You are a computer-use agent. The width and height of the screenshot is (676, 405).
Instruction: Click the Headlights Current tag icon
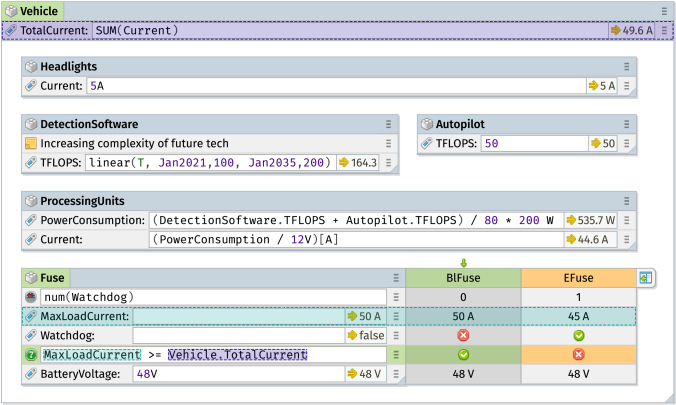tap(31, 85)
